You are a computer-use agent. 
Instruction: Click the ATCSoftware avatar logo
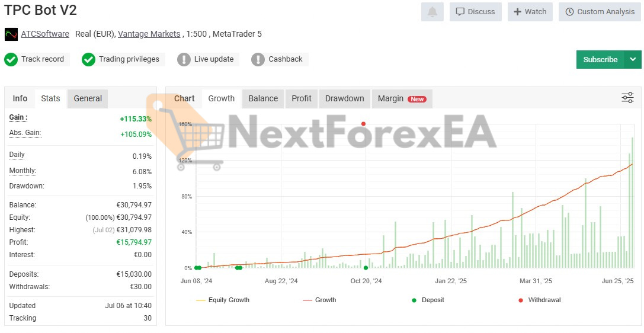pyautogui.click(x=11, y=34)
